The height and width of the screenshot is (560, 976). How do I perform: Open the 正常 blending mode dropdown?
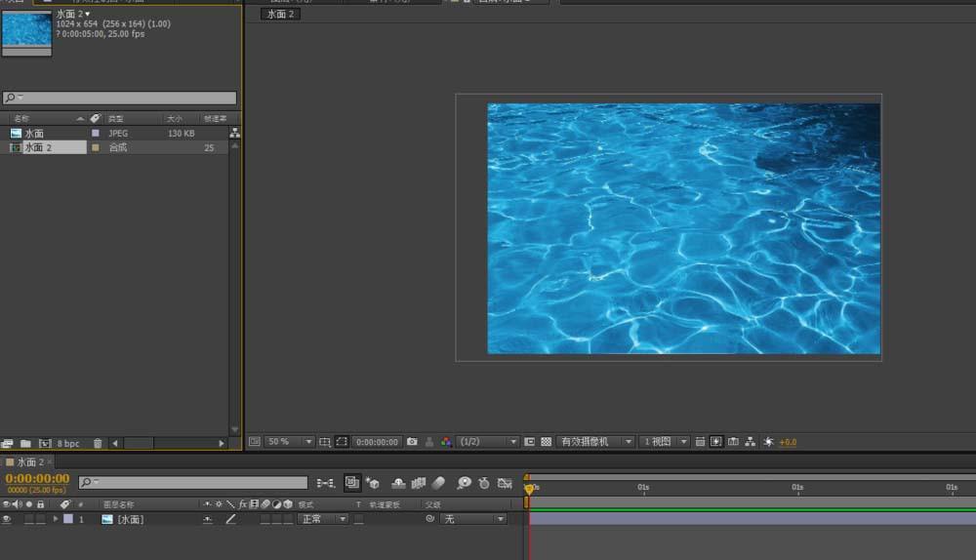(x=323, y=519)
